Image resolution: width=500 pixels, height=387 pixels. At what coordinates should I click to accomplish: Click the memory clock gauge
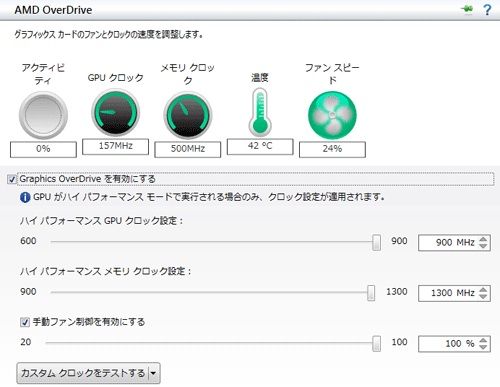(188, 115)
